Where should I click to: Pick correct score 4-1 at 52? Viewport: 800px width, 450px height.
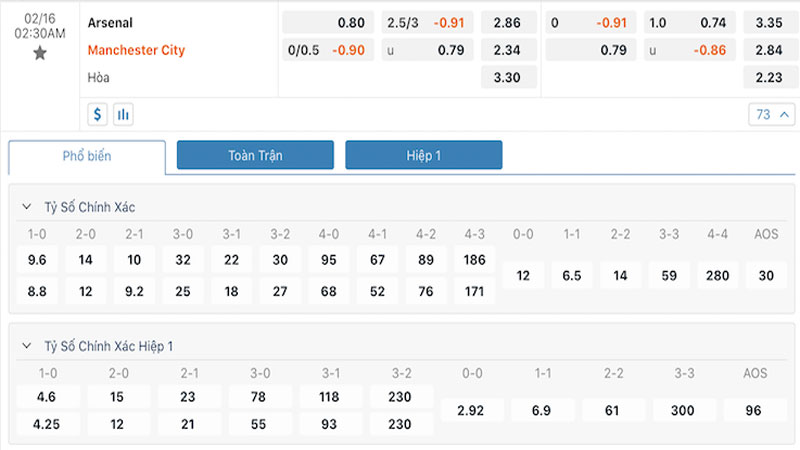pos(378,291)
